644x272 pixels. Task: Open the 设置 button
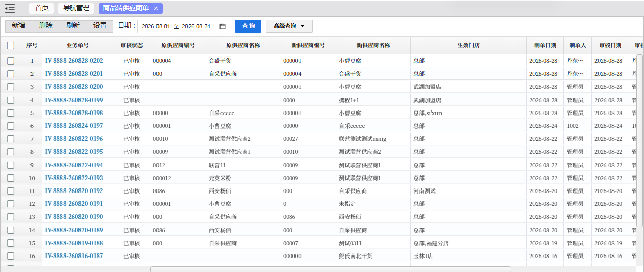click(x=100, y=26)
